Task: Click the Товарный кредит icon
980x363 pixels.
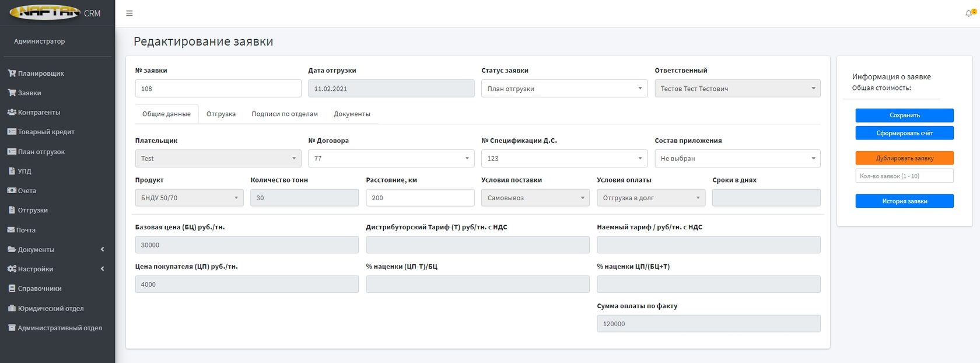Action: tap(12, 132)
